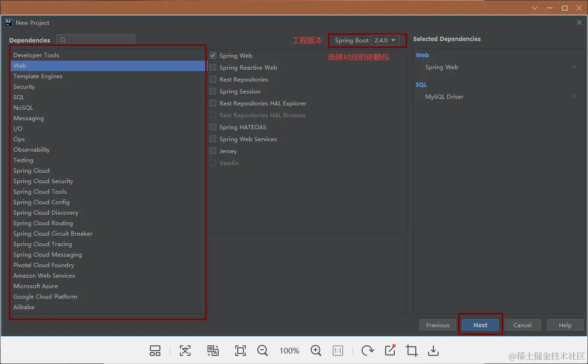Image resolution: width=588 pixels, height=364 pixels.
Task: Select Web in the category list
Action: pyautogui.click(x=108, y=66)
